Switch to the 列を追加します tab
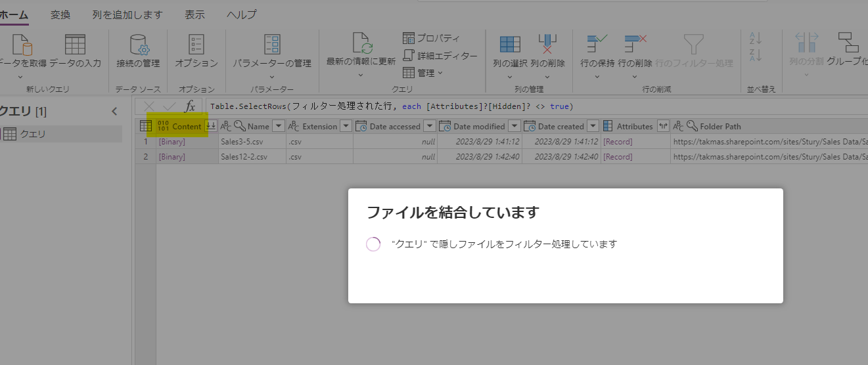The height and width of the screenshot is (365, 868). pos(127,14)
